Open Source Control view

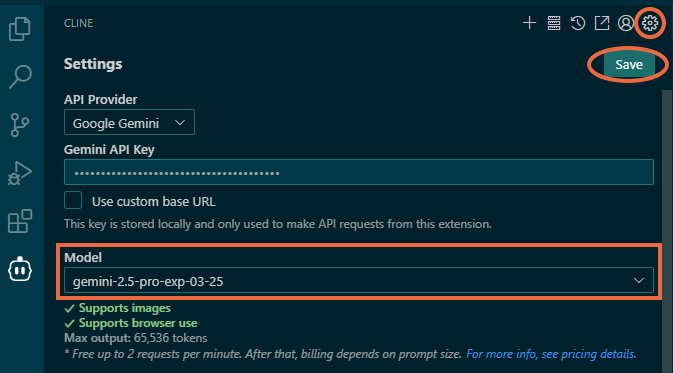tap(20, 125)
